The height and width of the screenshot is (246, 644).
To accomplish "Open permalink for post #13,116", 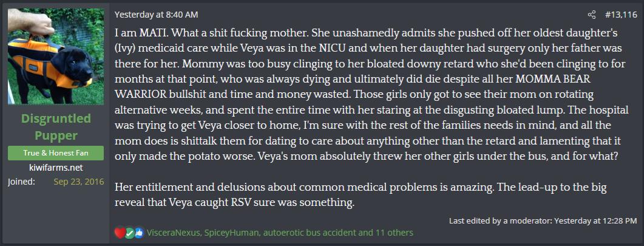I will pyautogui.click(x=620, y=15).
